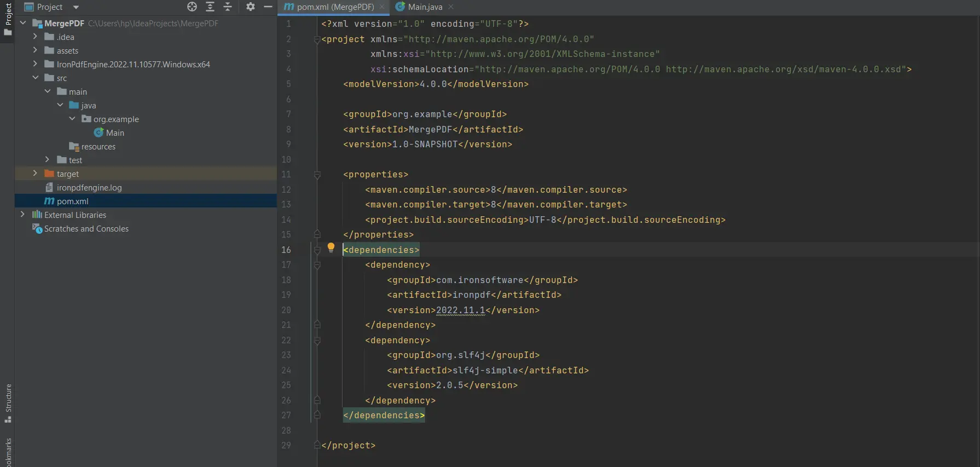The width and height of the screenshot is (980, 467).
Task: Collapse the src folder
Action: (x=35, y=78)
